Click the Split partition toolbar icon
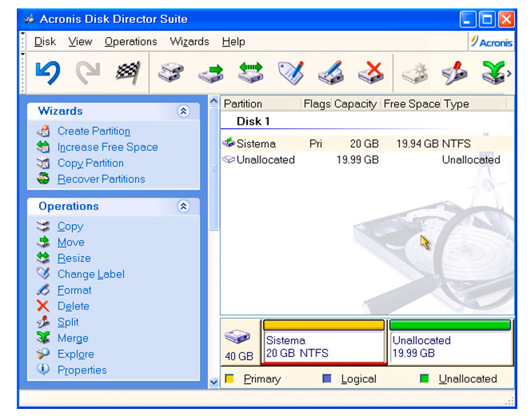 click(x=454, y=73)
